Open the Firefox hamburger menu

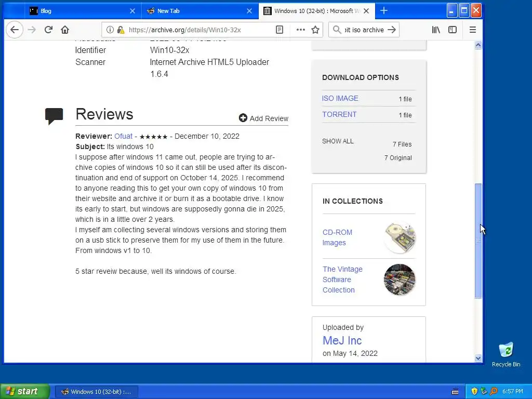(x=473, y=30)
